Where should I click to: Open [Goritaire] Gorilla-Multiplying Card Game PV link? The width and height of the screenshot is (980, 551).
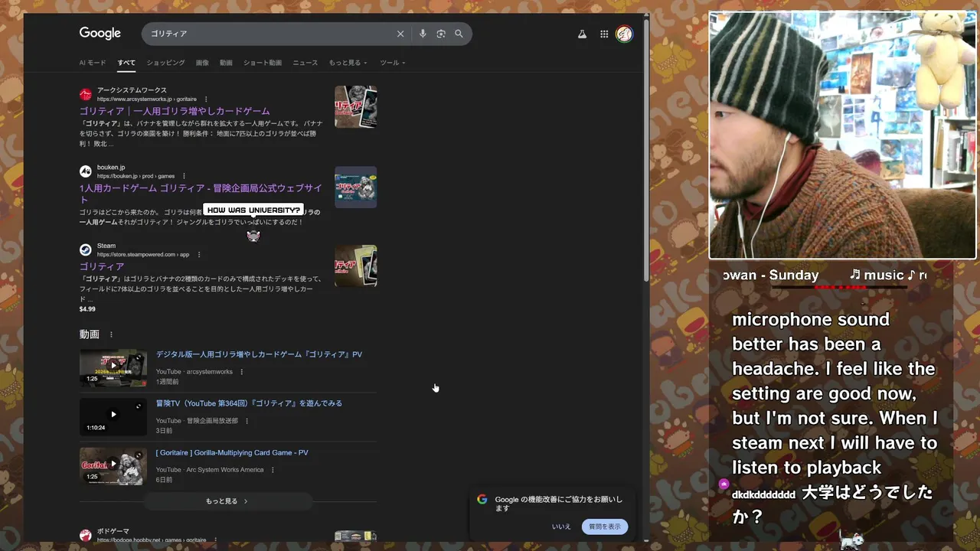point(232,452)
